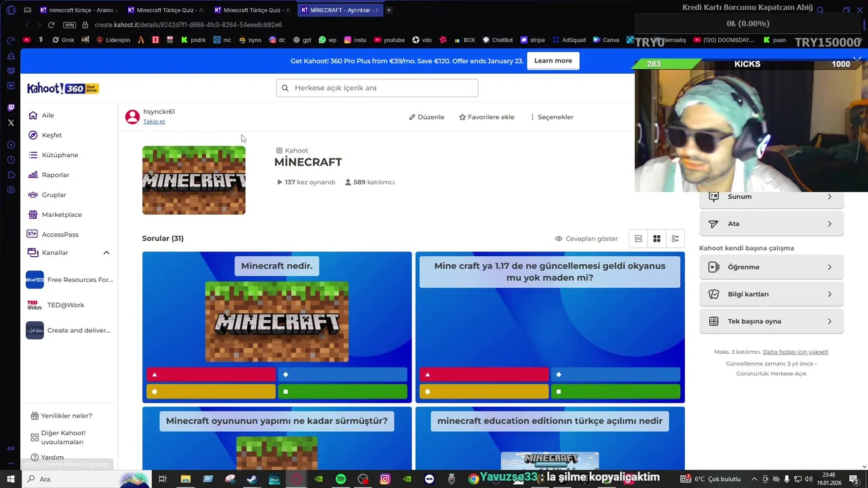Screen dimensions: 868x488
Task: Click the browser back arrow
Action: (x=26, y=24)
